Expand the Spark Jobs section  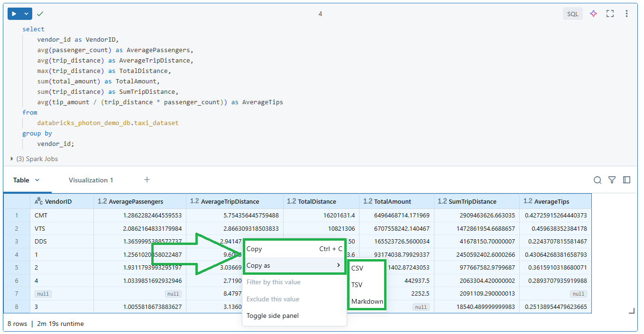tap(11, 159)
